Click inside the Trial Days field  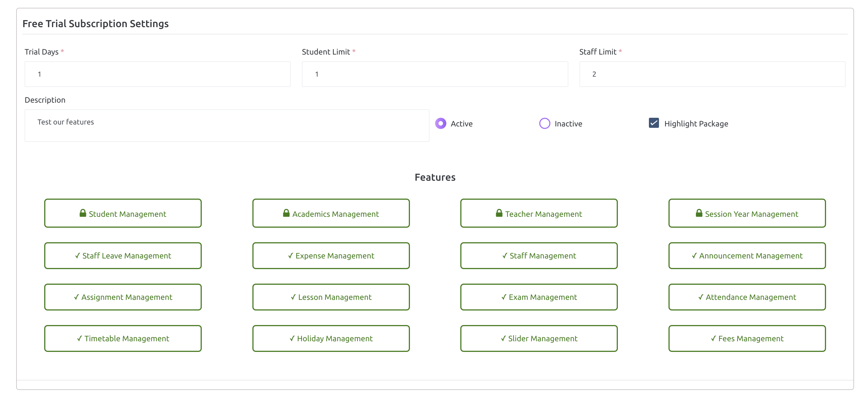157,74
